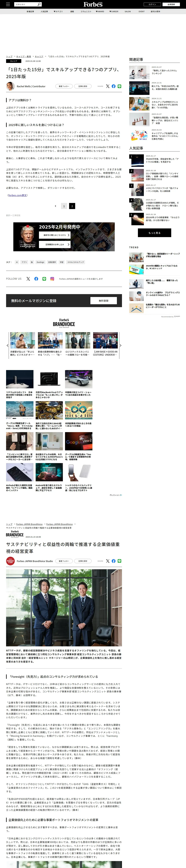Expand the カテゴリ dropdown in navigation
The width and height of the screenshot is (186, 868).
pos(58,11)
